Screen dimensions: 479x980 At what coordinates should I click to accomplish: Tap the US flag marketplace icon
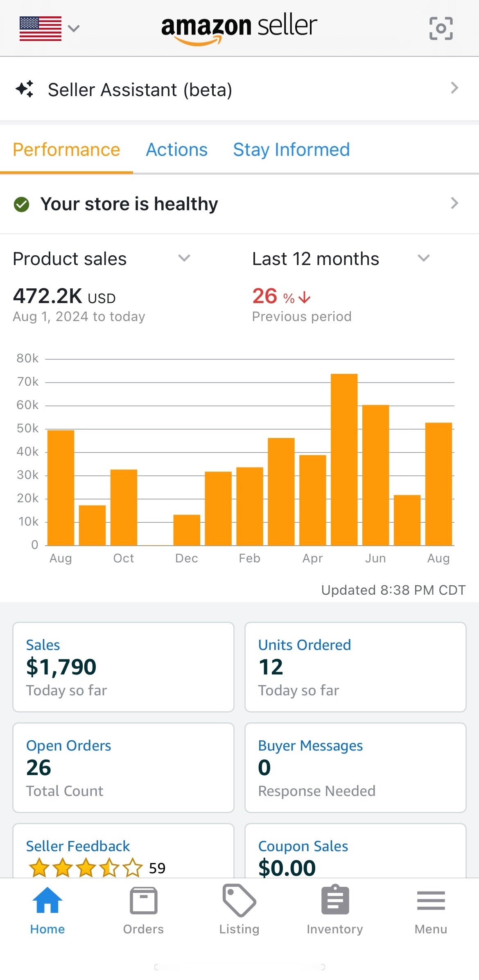(x=41, y=29)
